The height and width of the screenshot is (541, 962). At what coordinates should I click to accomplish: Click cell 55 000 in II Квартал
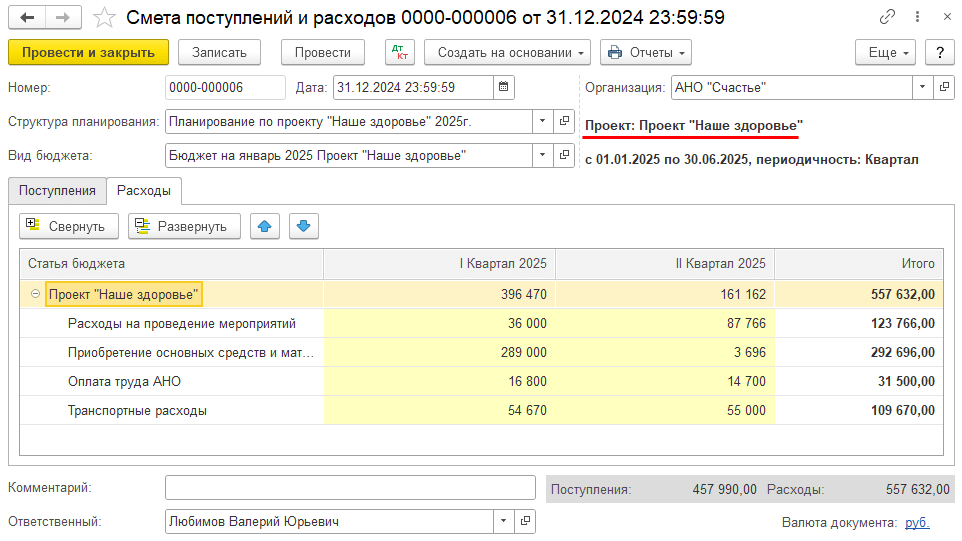(x=665, y=410)
